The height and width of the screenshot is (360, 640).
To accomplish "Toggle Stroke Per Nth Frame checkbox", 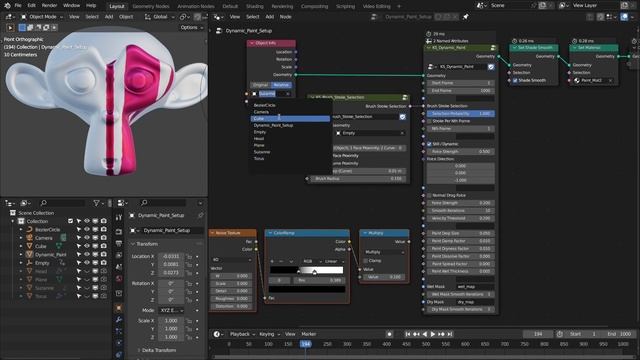I will tap(429, 121).
